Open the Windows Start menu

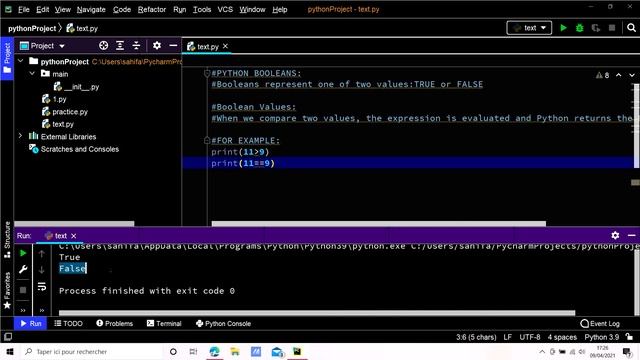10,351
